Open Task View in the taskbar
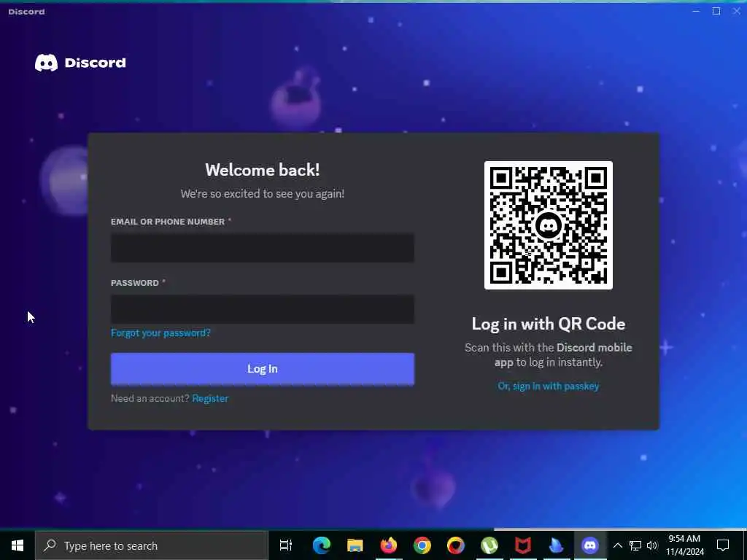Image resolution: width=747 pixels, height=560 pixels. (286, 545)
